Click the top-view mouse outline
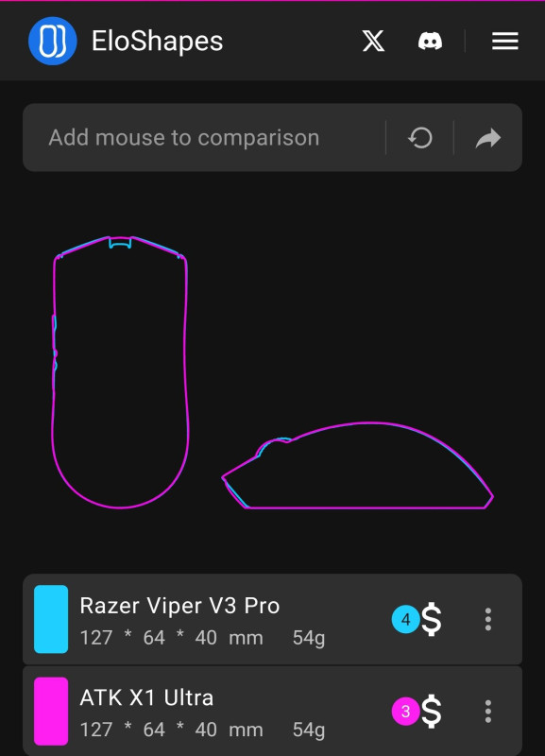The width and height of the screenshot is (545, 756). coord(120,371)
